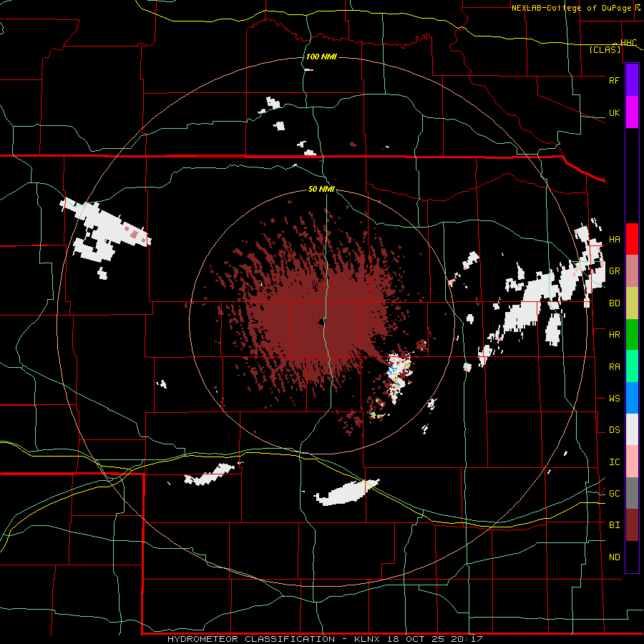Click the WS legend label
644x644 pixels.
coord(614,399)
